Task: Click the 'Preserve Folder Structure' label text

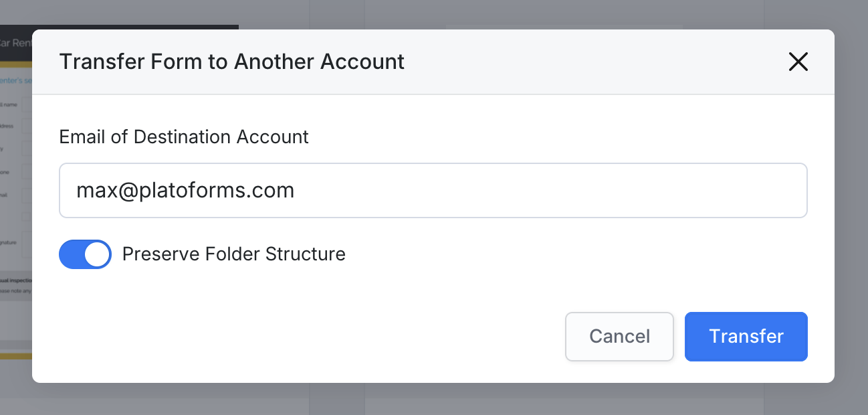Action: (x=233, y=254)
